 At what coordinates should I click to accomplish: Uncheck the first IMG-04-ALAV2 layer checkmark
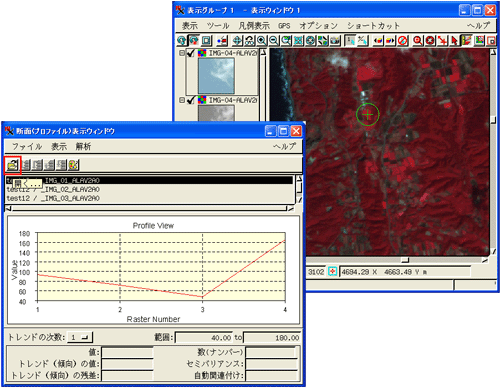191,53
